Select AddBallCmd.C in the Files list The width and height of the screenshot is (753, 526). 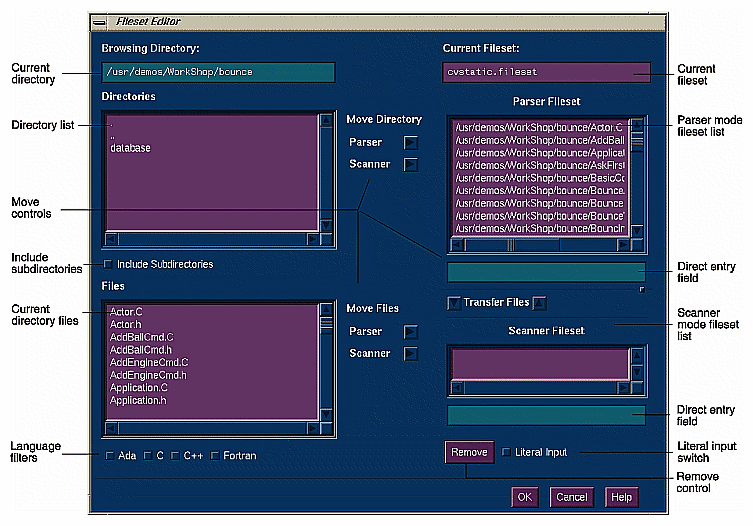pos(142,337)
